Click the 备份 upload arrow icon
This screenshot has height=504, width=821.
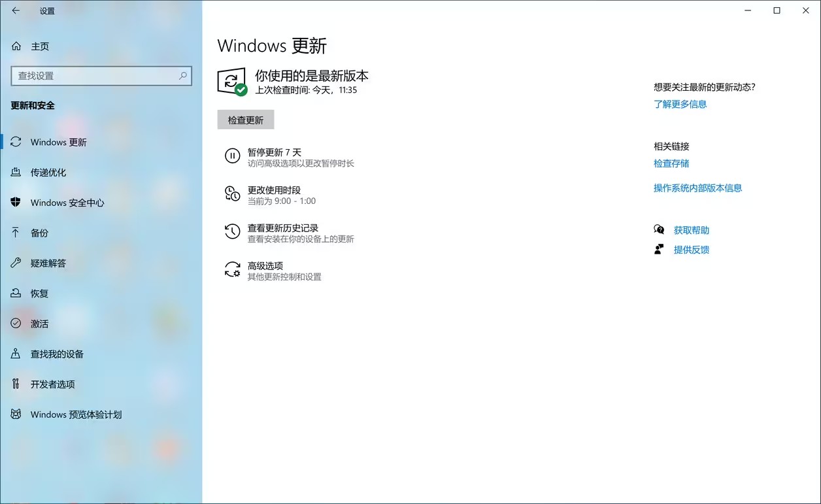pyautogui.click(x=16, y=233)
